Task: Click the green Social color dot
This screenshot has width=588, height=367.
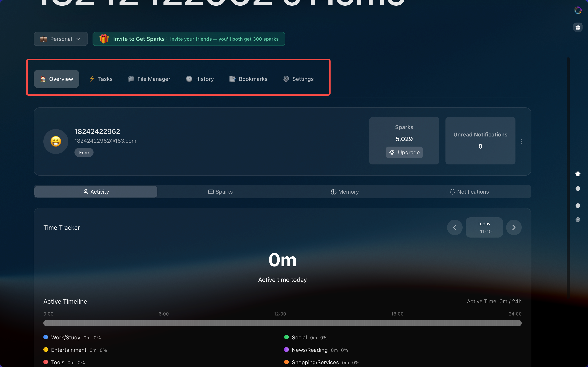Action: tap(286, 337)
